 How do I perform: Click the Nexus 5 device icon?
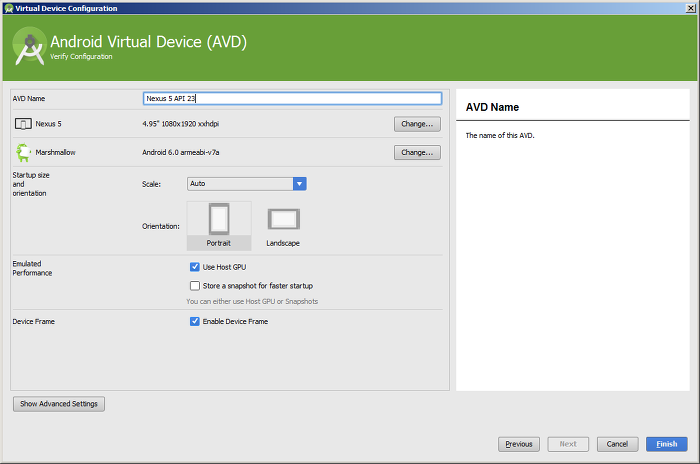[23, 124]
